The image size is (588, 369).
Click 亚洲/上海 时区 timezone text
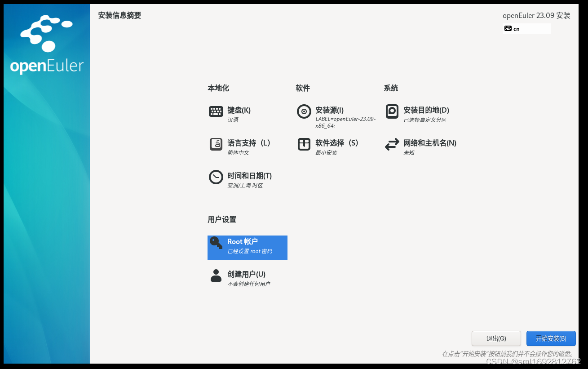tap(245, 185)
